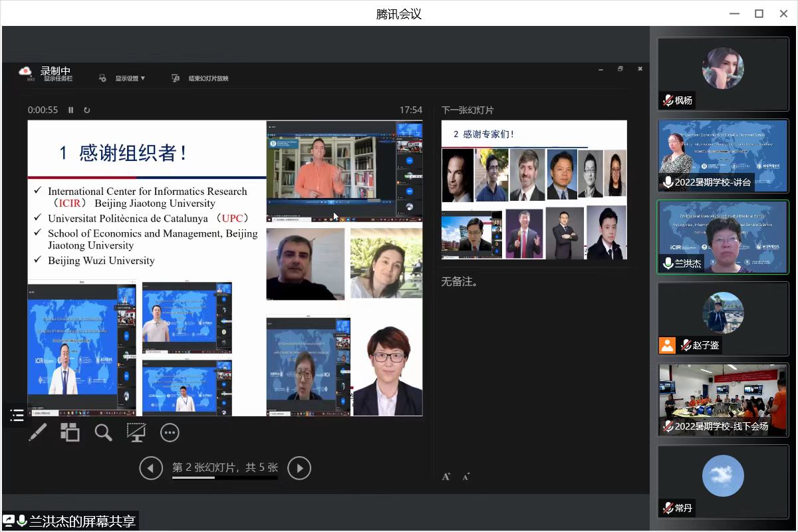Open the list menu icon beside the slide
Screen dimensions: 798x532
(x=17, y=416)
